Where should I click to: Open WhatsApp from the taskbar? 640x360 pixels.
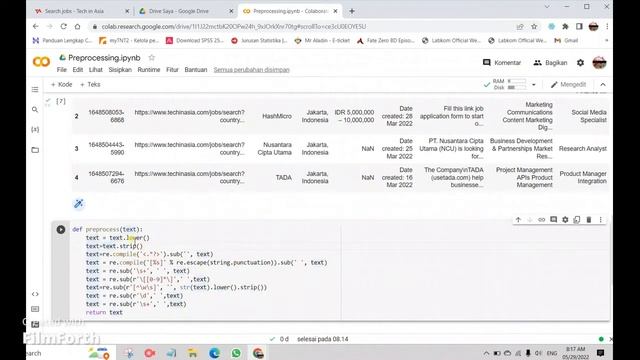point(236,353)
